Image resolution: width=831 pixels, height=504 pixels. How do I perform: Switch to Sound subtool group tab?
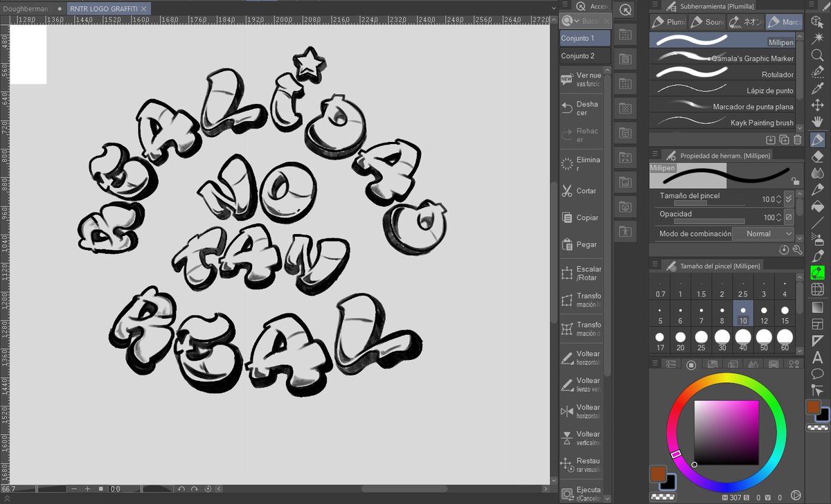click(707, 22)
